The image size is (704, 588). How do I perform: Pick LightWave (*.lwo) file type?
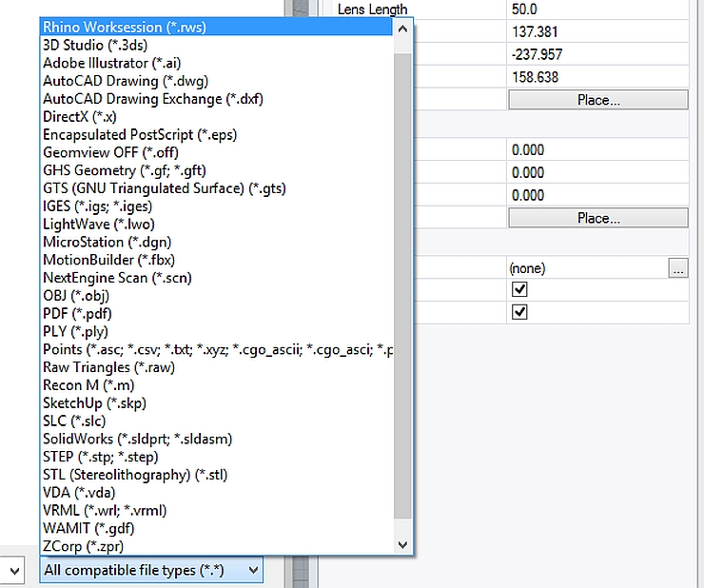pyautogui.click(x=216, y=225)
